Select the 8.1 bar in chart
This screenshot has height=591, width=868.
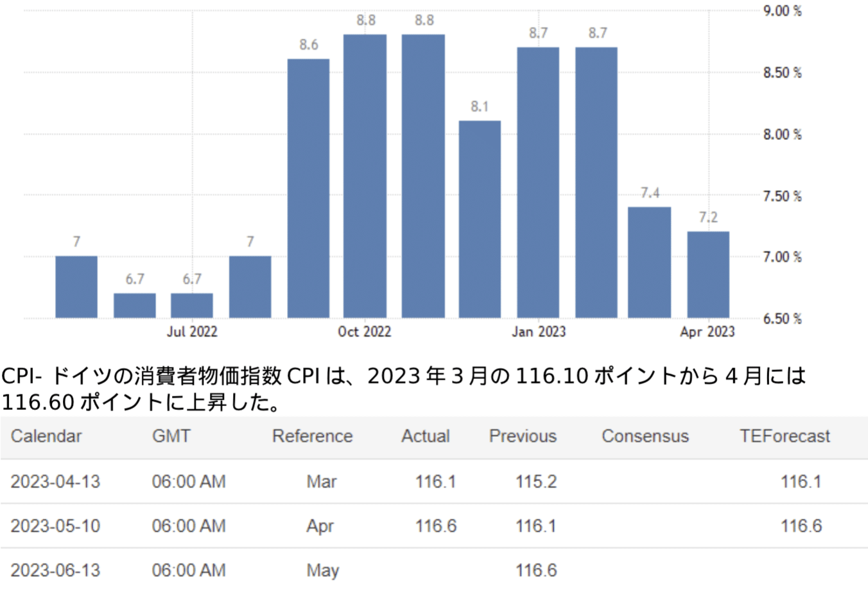coord(480,219)
